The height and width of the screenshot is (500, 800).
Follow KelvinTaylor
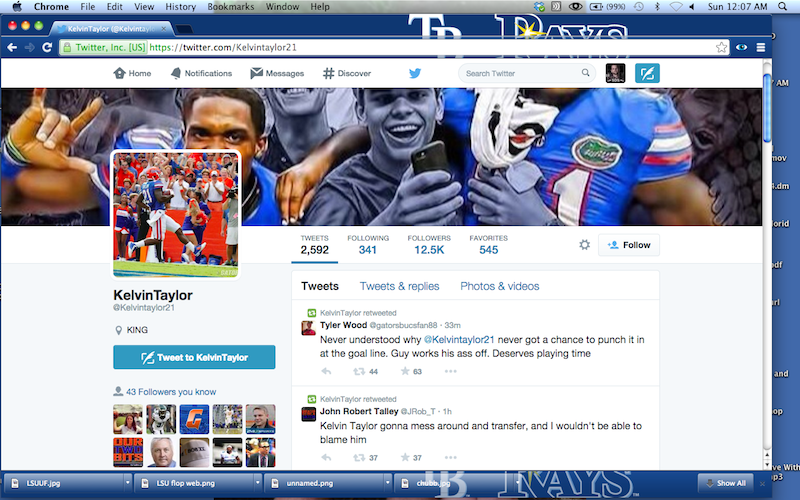(x=629, y=245)
